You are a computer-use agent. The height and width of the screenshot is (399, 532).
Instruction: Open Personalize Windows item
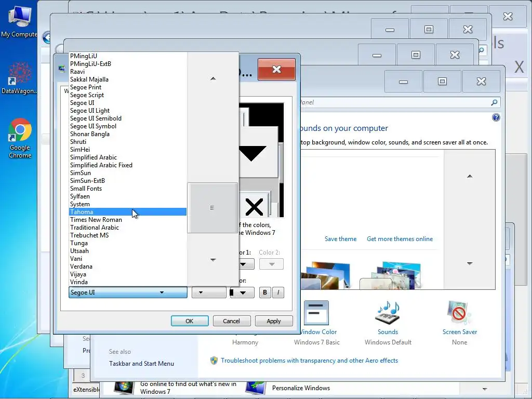pos(301,388)
